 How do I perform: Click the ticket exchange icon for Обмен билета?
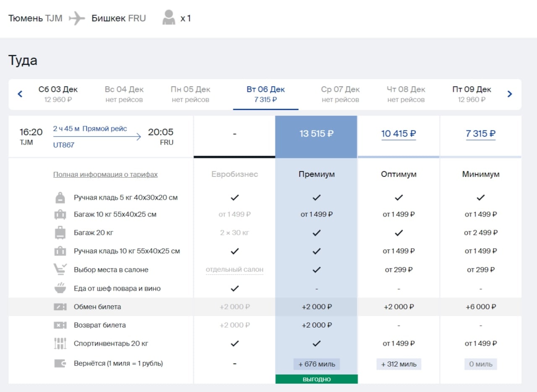pos(60,307)
